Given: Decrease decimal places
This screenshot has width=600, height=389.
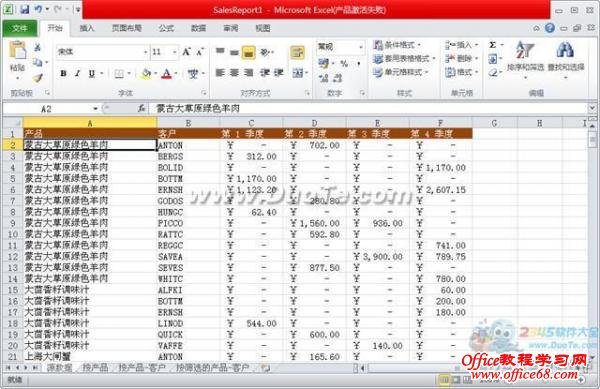Looking at the screenshot, I should (x=338, y=78).
